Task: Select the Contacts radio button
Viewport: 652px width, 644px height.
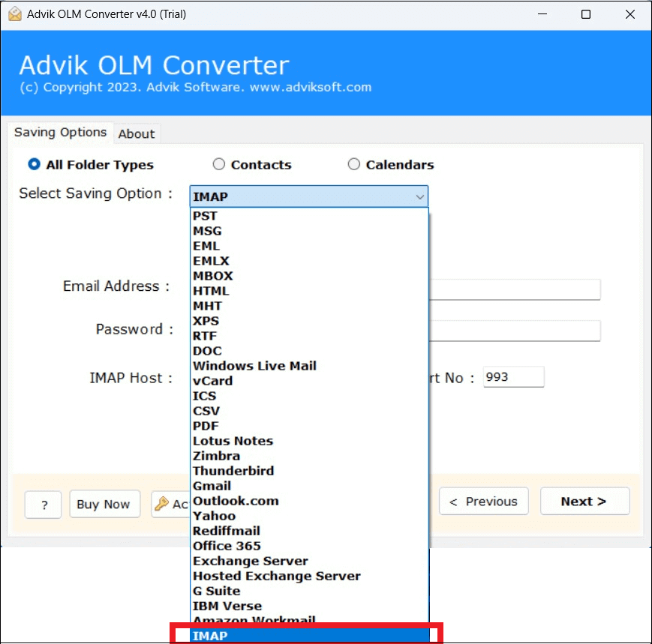Action: [x=218, y=163]
